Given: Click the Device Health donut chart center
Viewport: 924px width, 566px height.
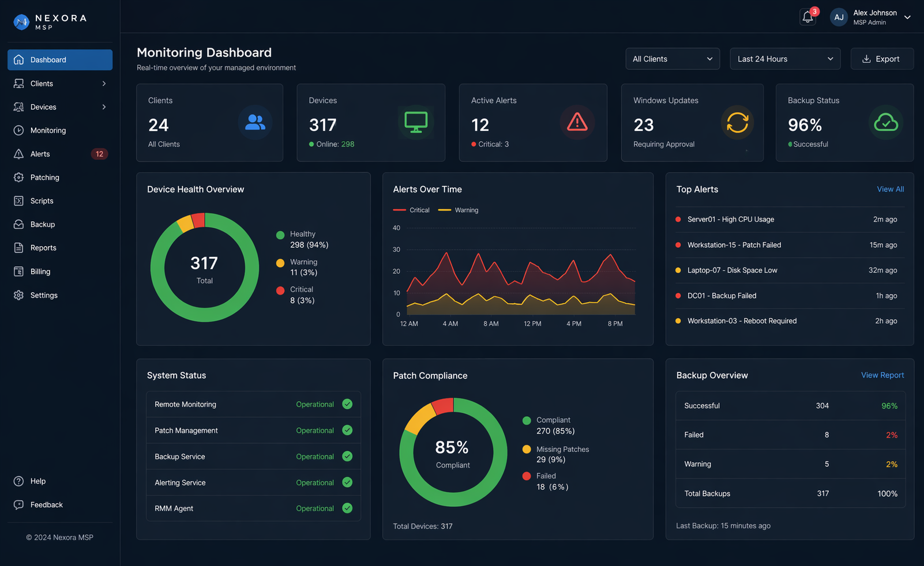Looking at the screenshot, I should [204, 268].
